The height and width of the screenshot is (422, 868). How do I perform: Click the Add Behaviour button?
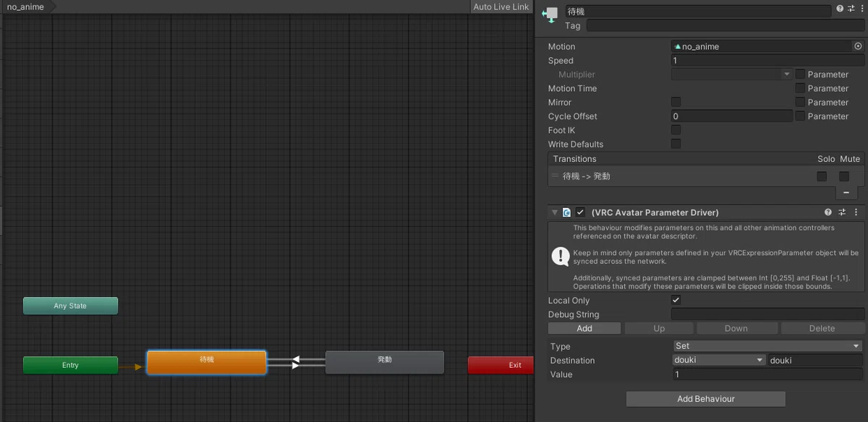click(706, 399)
